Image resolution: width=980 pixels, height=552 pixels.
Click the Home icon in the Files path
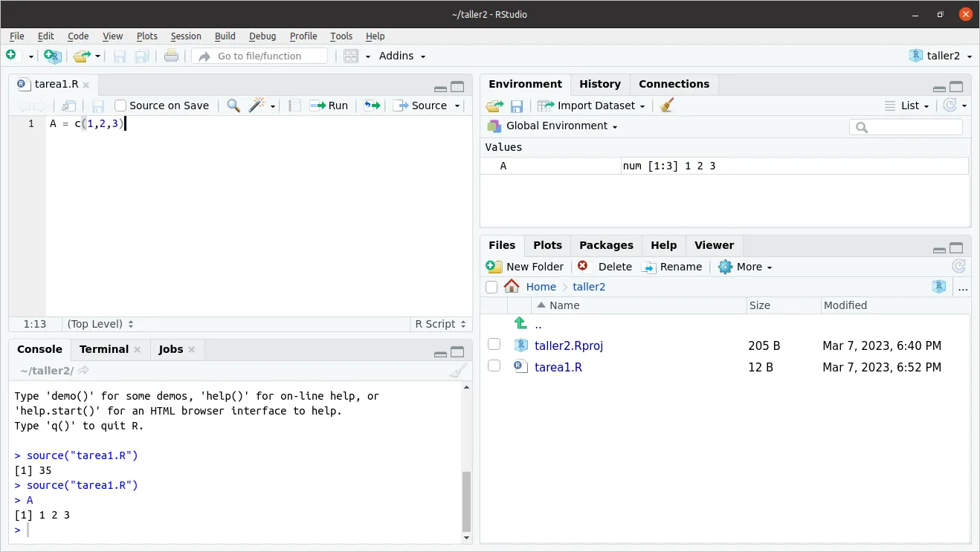(512, 287)
